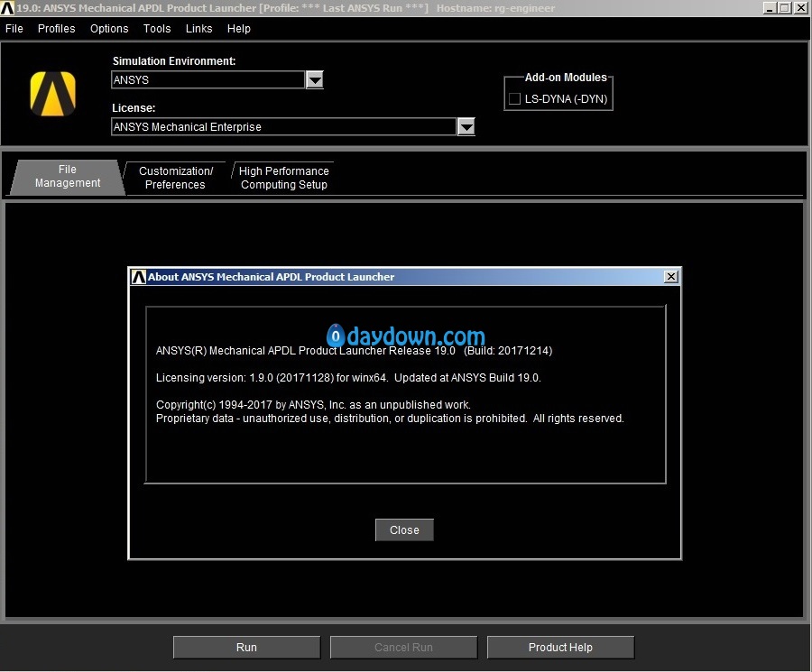Click the 'Add-on Modules' group label

pyautogui.click(x=566, y=78)
